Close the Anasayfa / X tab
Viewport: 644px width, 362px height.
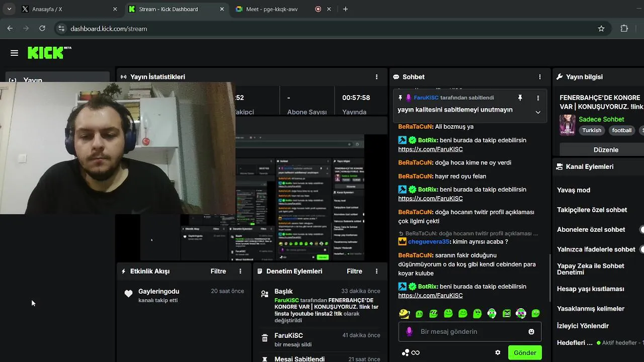pos(115,9)
